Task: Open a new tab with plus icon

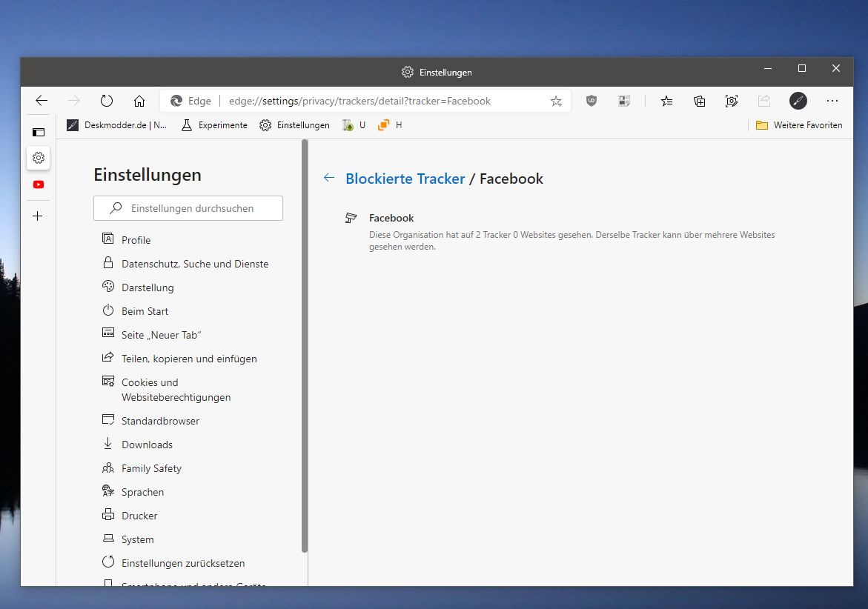Action: click(x=38, y=216)
